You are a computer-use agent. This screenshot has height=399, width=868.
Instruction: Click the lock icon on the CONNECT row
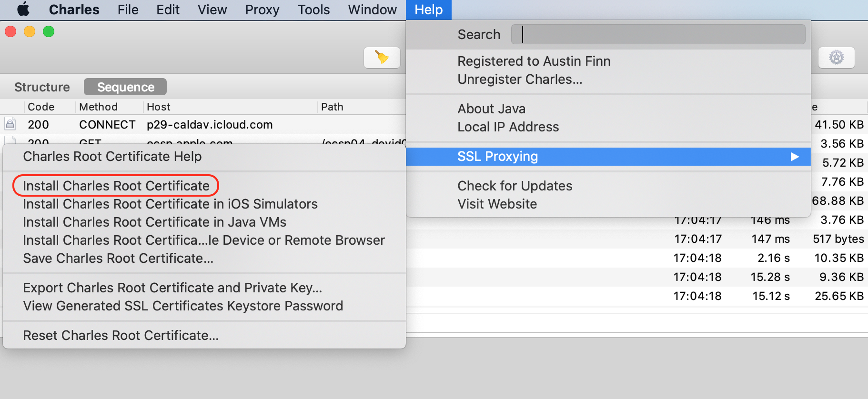tap(10, 124)
